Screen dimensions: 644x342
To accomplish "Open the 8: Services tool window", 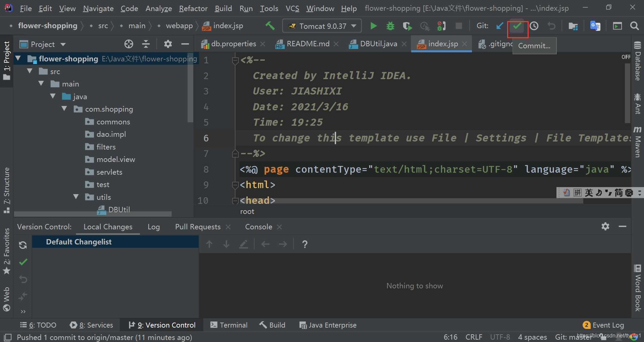I will (91, 325).
